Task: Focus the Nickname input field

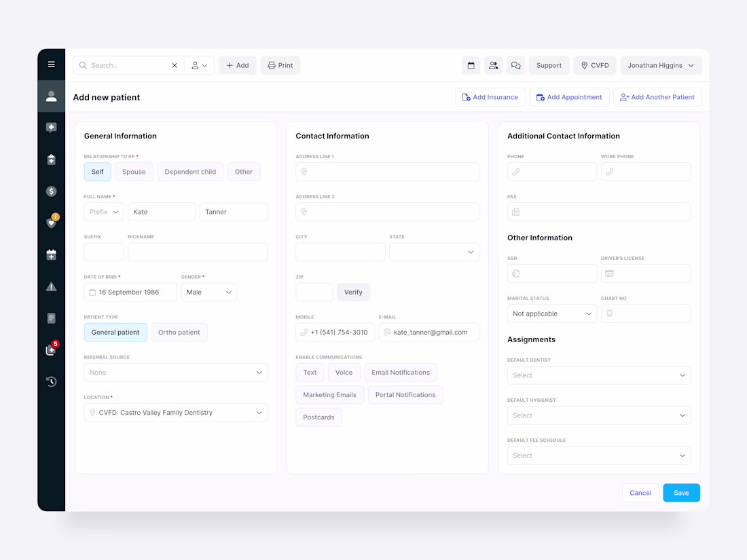Action: coord(197,252)
